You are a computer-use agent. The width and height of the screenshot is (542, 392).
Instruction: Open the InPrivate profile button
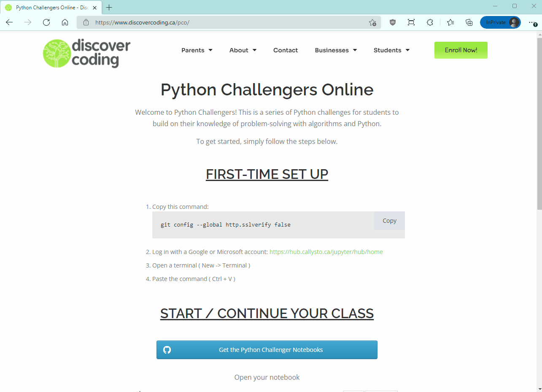coord(500,22)
